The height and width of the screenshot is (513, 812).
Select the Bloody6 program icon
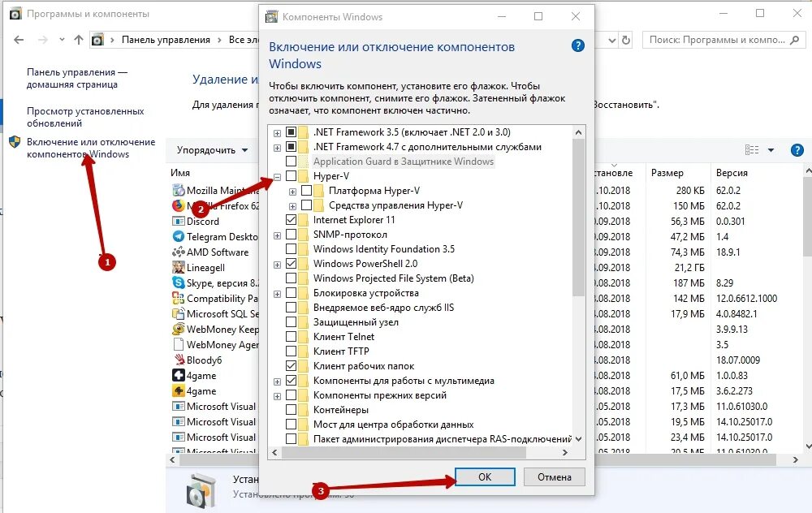[x=178, y=360]
